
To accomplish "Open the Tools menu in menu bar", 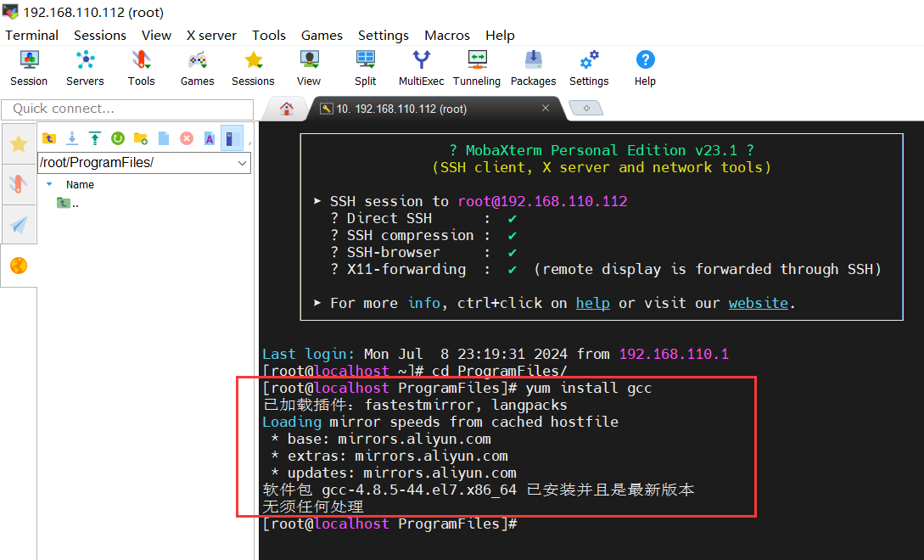I will coord(269,36).
